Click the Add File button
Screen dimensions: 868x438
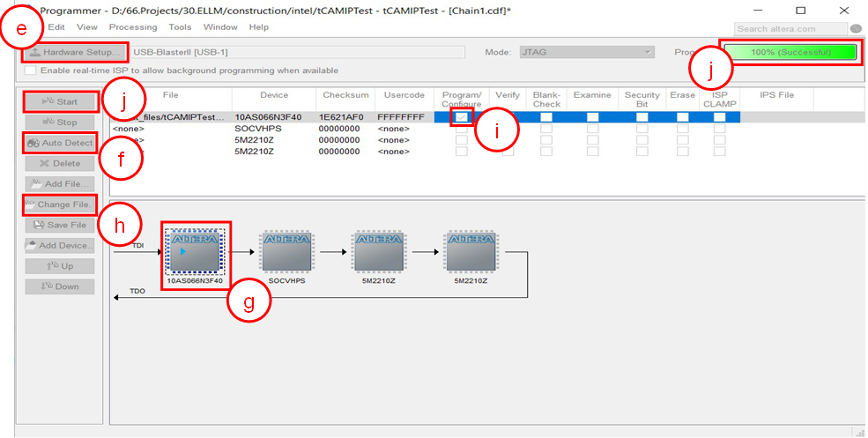pos(60,184)
